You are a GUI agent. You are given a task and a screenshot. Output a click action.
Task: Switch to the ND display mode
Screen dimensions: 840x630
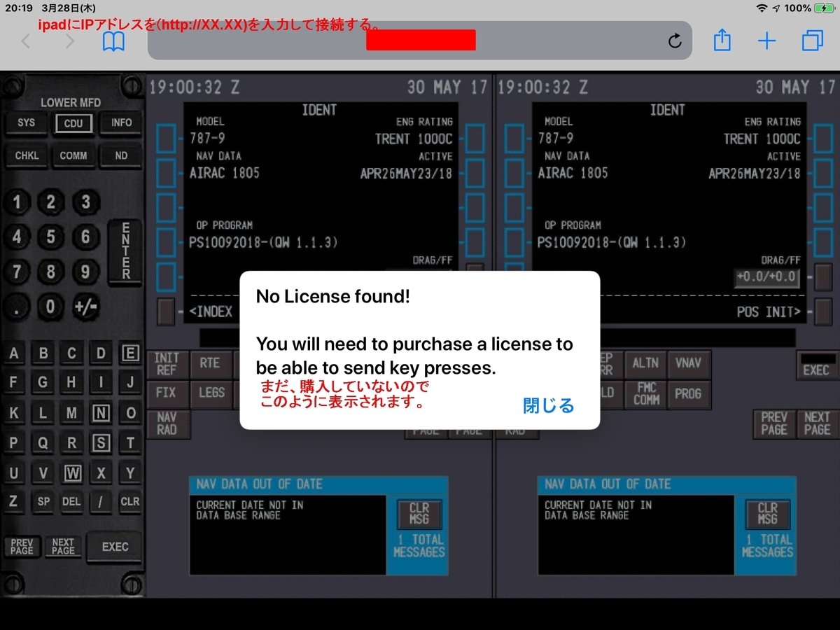pyautogui.click(x=120, y=155)
